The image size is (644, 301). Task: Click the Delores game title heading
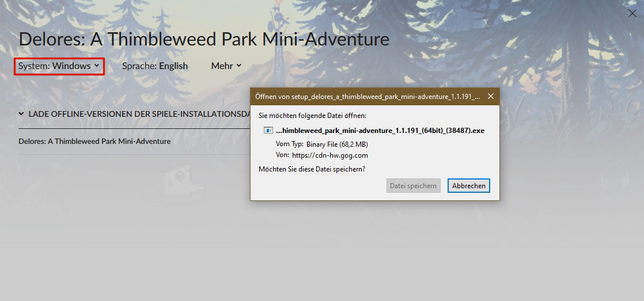click(x=204, y=39)
